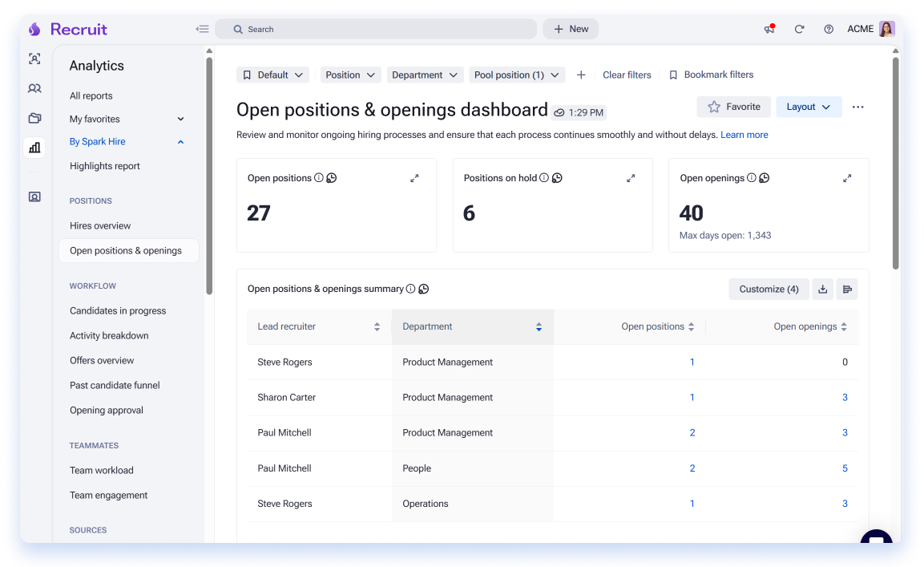Viewport: 924px width, 567px height.
Task: Click the 1:29 PM last updated badge
Action: [x=579, y=112]
